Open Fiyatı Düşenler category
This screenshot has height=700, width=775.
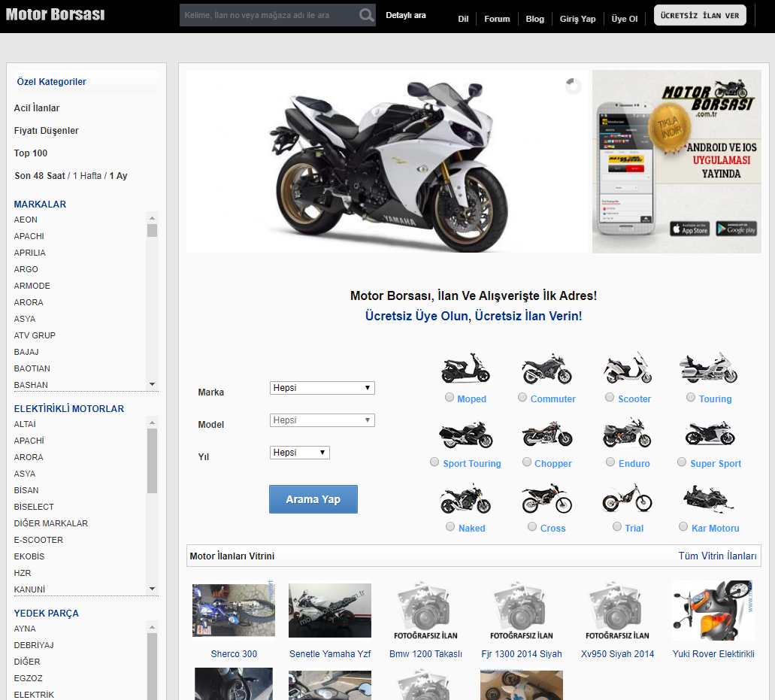tap(47, 131)
